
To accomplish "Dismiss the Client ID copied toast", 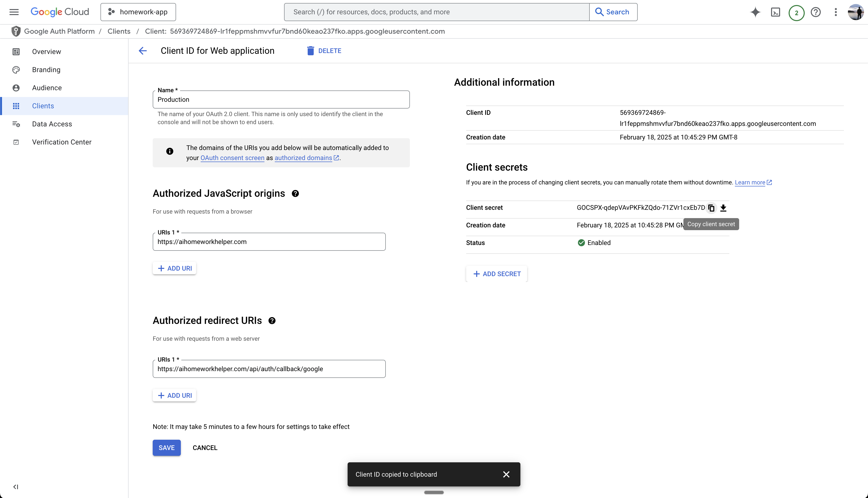I will [x=506, y=474].
